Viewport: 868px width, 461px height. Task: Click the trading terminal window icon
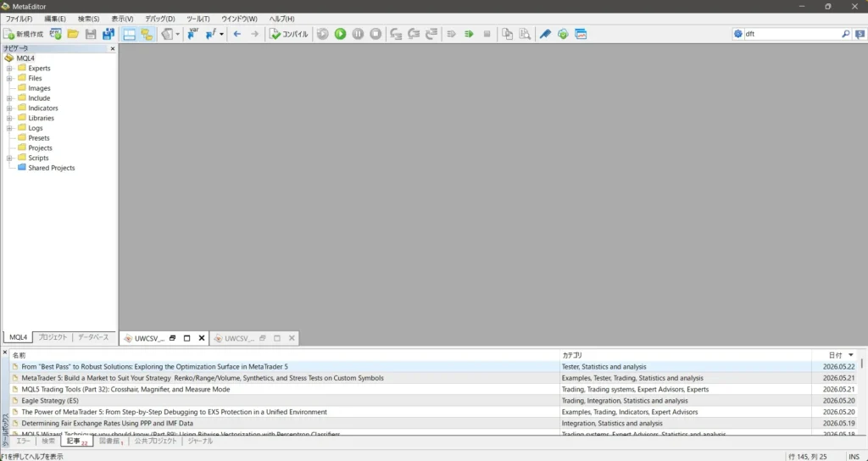click(x=581, y=34)
